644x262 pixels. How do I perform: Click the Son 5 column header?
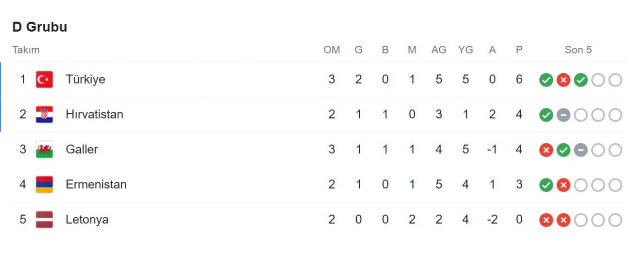[x=578, y=50]
